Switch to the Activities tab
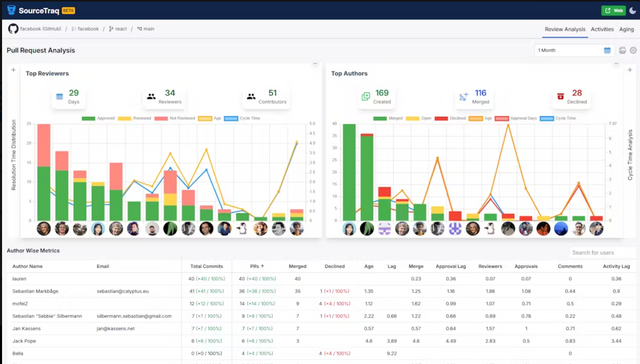This screenshot has width=640, height=364. [x=602, y=29]
